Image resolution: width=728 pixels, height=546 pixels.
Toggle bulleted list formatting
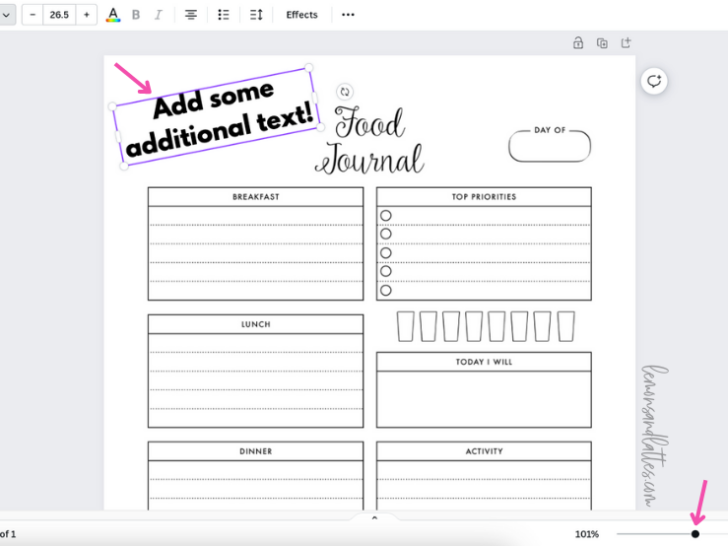(x=223, y=15)
